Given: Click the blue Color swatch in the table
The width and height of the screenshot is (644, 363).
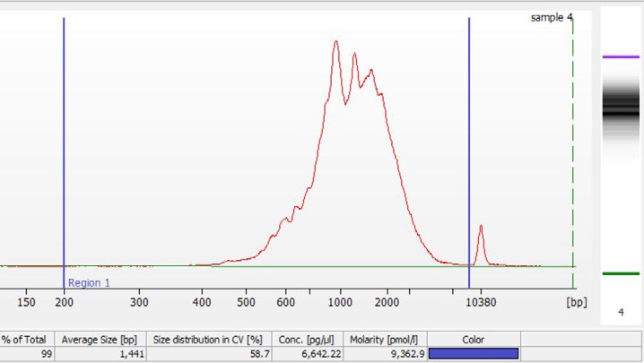Looking at the screenshot, I should coord(474,354).
